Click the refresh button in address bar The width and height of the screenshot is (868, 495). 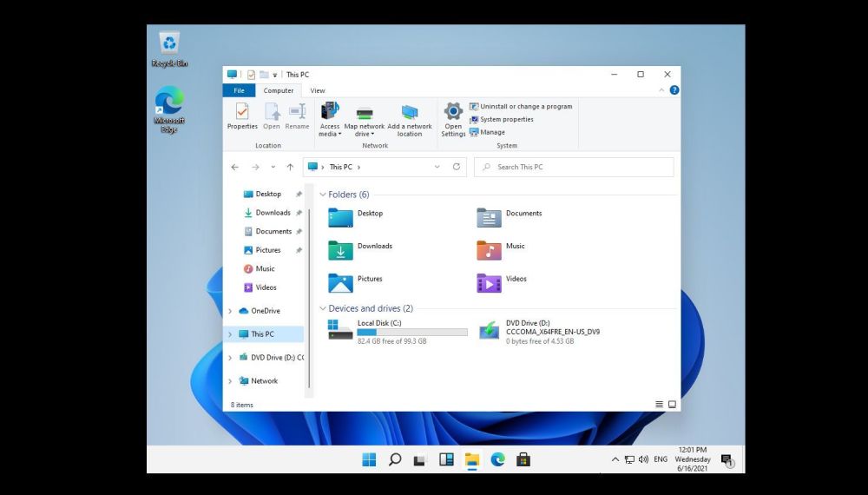point(457,167)
